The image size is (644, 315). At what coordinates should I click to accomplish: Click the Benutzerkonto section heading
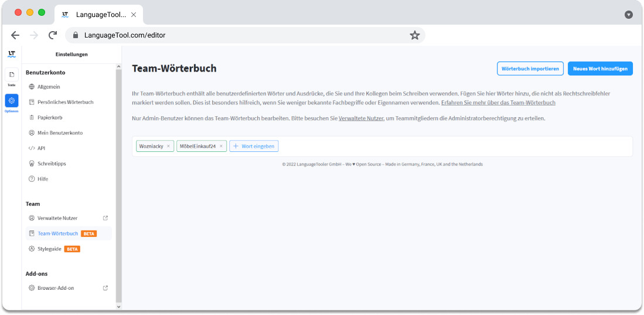(x=46, y=72)
